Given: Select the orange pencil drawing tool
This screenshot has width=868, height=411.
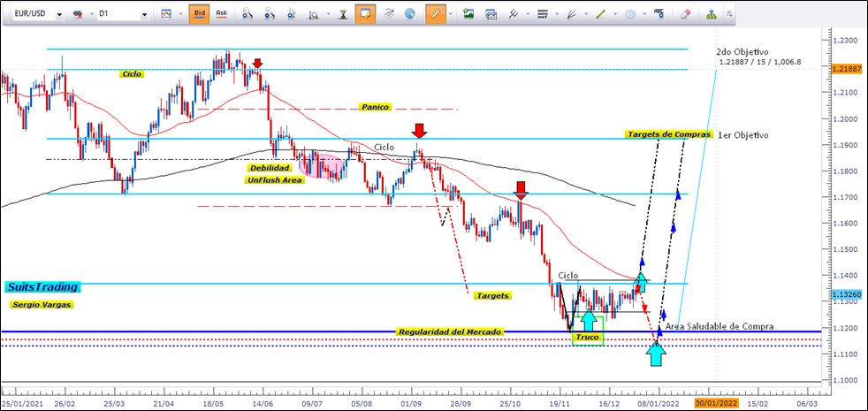Looking at the screenshot, I should tap(433, 14).
